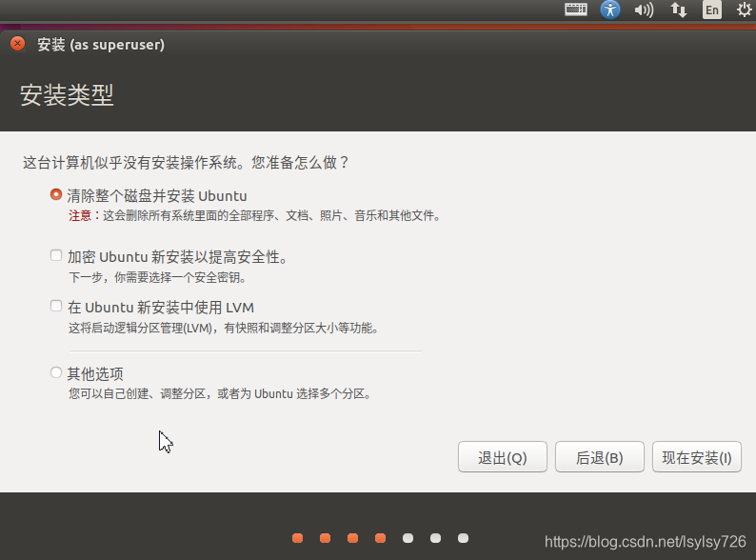Select the 其他选项 radio option
Viewport: 756px width, 560px height.
click(56, 372)
